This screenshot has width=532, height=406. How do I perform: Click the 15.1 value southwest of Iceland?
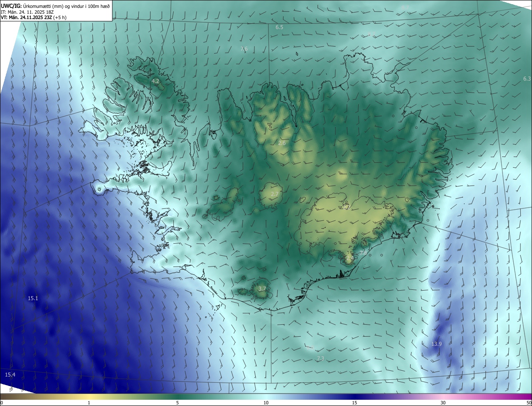coord(33,298)
